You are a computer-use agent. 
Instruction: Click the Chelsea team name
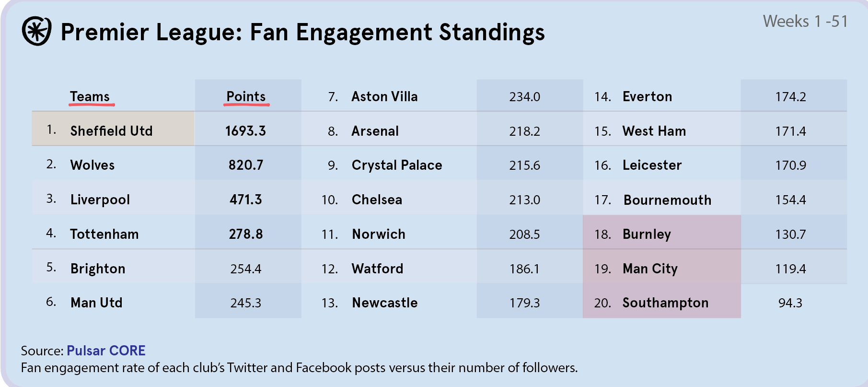(x=377, y=199)
